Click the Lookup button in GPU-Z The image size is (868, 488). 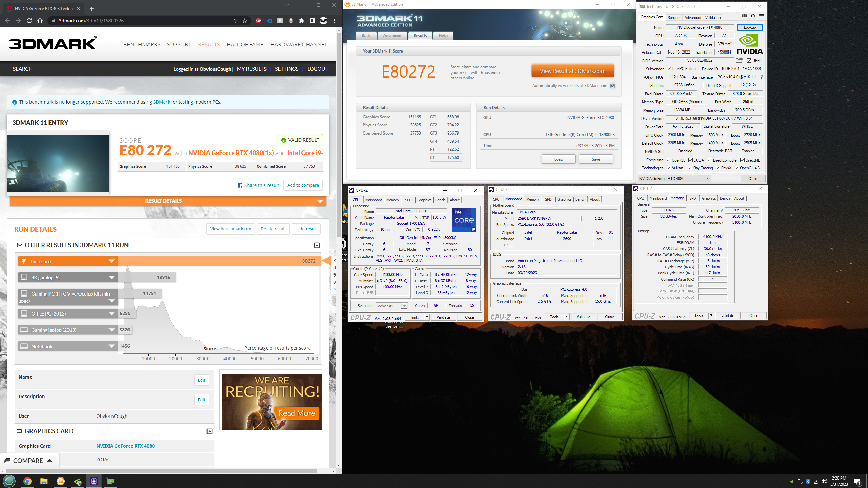750,27
